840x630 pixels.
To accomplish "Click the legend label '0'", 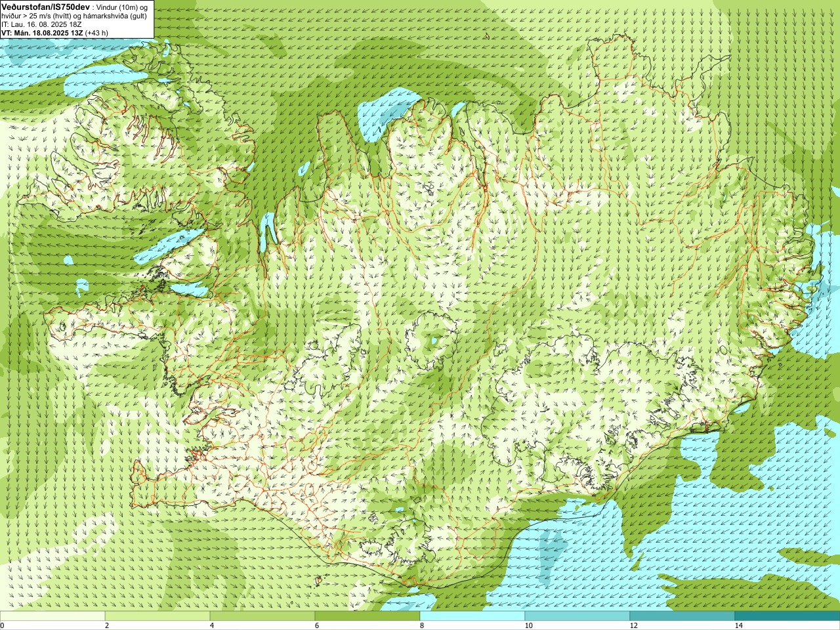I will tap(3, 625).
